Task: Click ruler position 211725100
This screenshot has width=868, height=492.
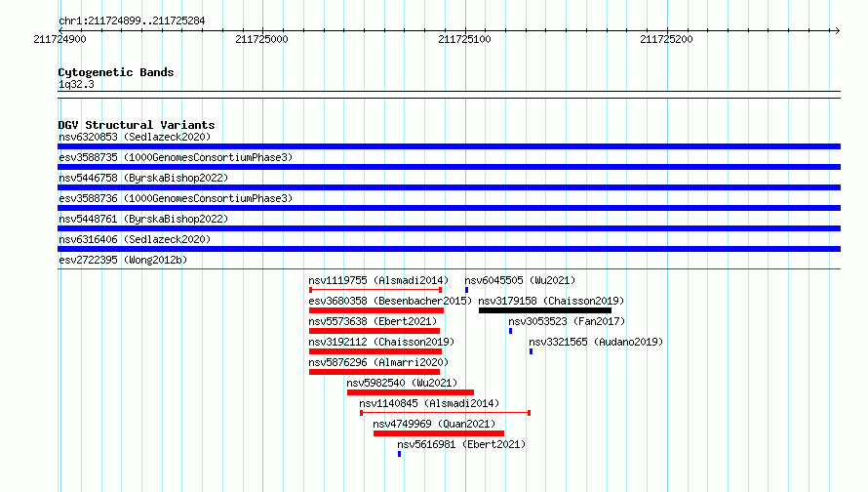Action: click(x=464, y=39)
